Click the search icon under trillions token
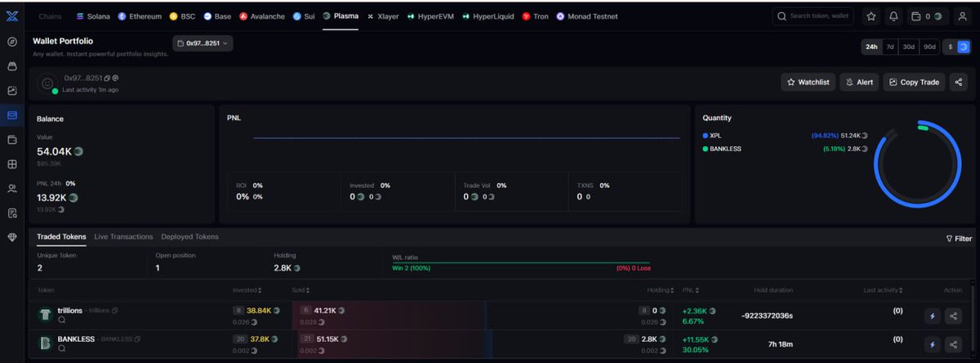The width and height of the screenshot is (980, 363). 61,320
